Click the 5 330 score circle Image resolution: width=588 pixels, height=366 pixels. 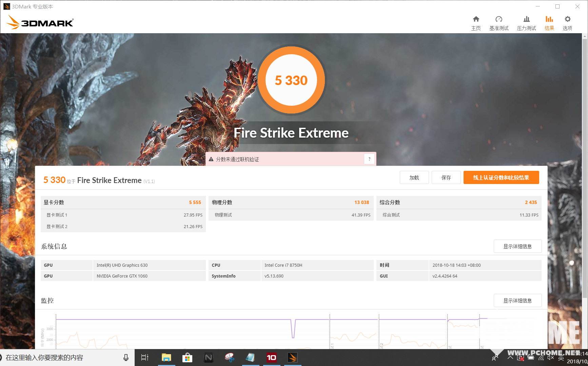pos(291,80)
